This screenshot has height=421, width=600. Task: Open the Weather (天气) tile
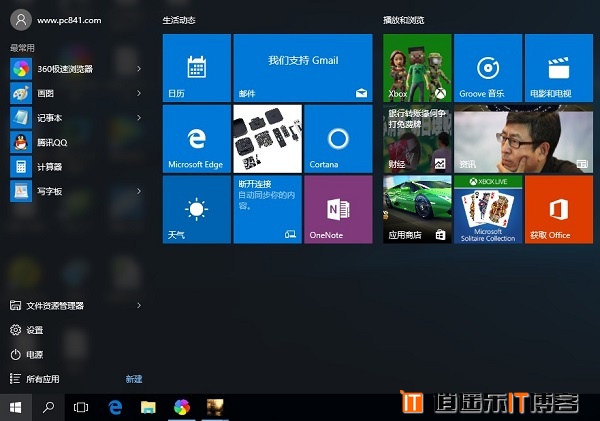197,209
